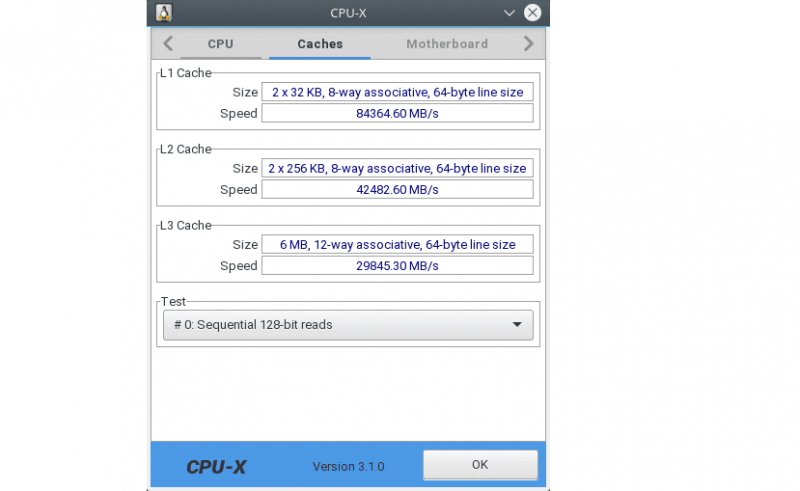Click the OK button
This screenshot has width=800, height=491.
[x=480, y=465]
